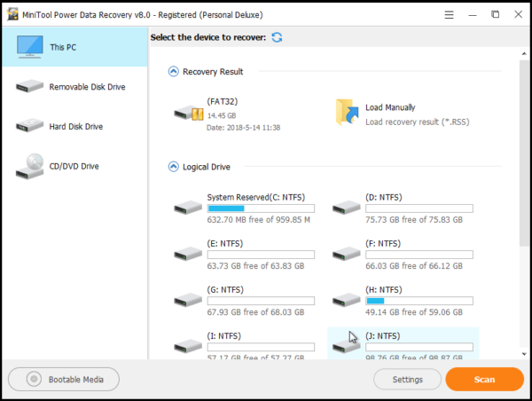The width and height of the screenshot is (532, 401).
Task: Click the G: NTFS drive icon
Action: coord(188,300)
